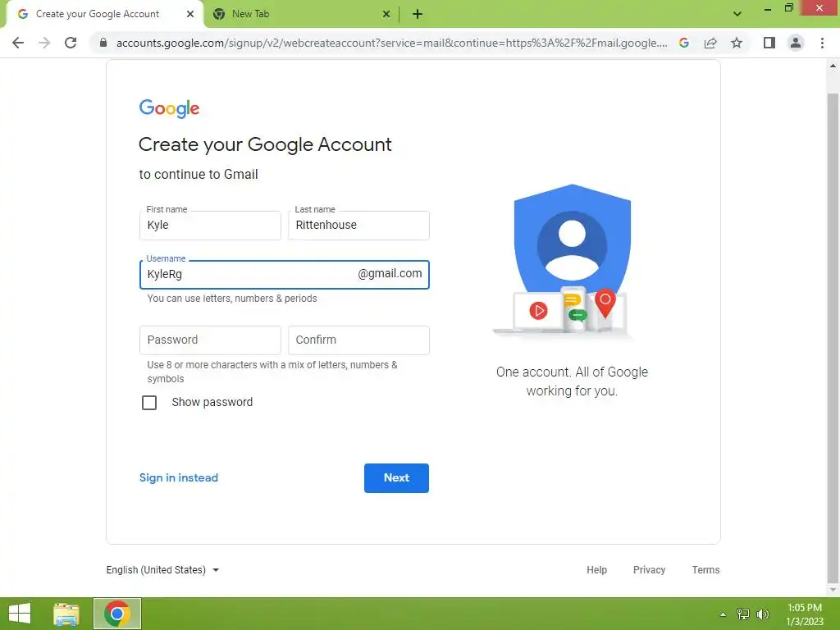
Task: Focus the Username field
Action: (x=285, y=275)
